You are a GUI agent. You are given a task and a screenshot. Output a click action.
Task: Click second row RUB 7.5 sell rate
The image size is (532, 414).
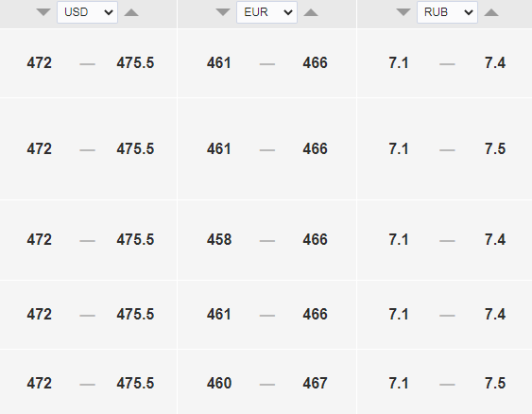click(x=495, y=149)
